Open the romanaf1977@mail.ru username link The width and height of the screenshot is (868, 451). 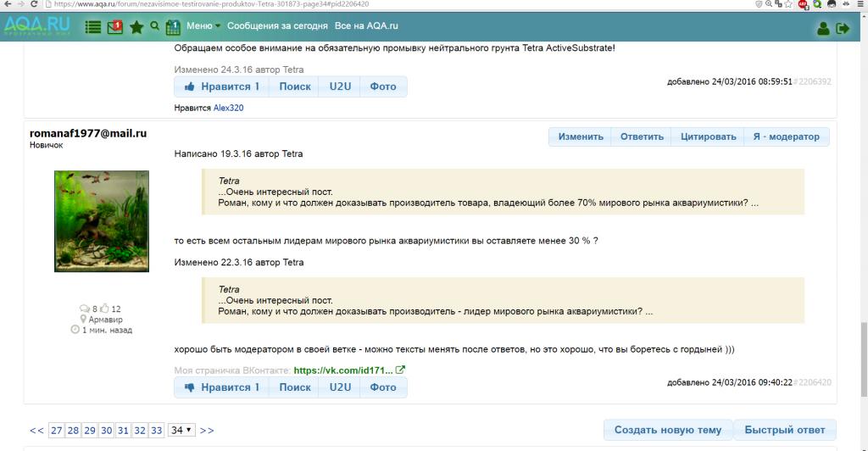(88, 133)
